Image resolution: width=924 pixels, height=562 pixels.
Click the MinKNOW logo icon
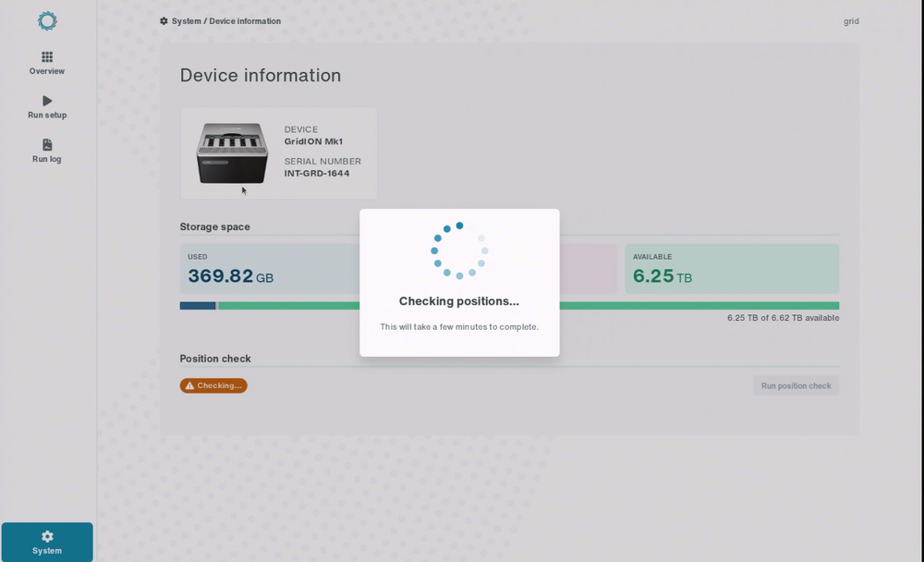(x=47, y=21)
